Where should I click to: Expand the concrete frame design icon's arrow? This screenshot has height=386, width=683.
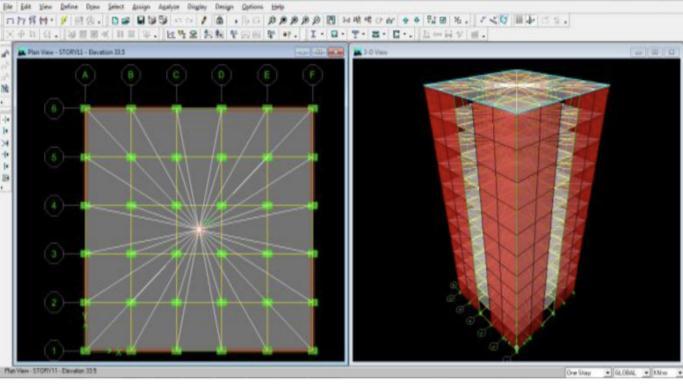click(344, 34)
